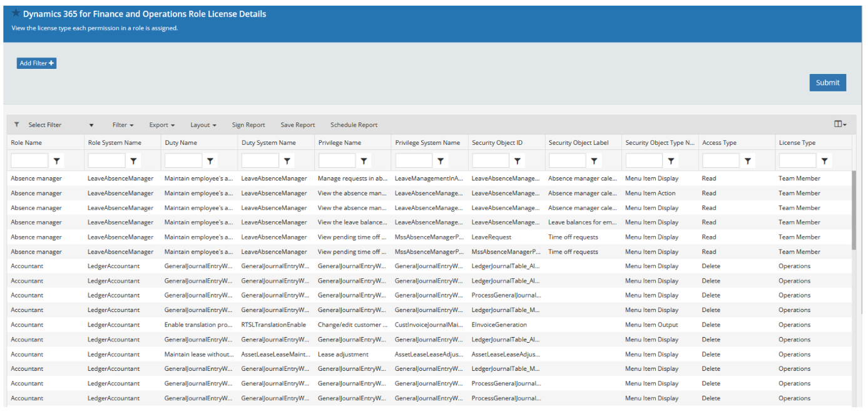Screen dimensions: 868x416
Task: Click the Duty Name column filter funnel
Action: pyautogui.click(x=211, y=161)
